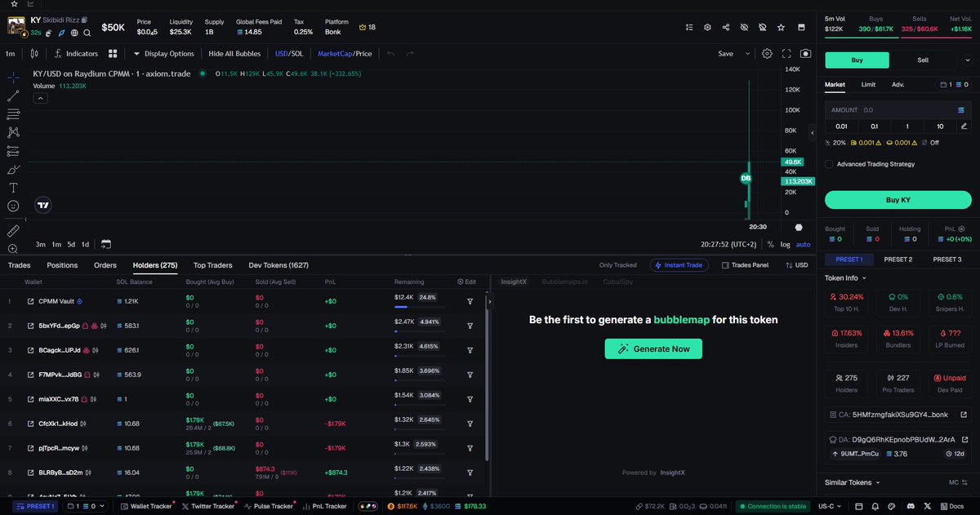Enter fullscreen chart mode
Viewport: 980px width, 515px height.
pyautogui.click(x=787, y=54)
